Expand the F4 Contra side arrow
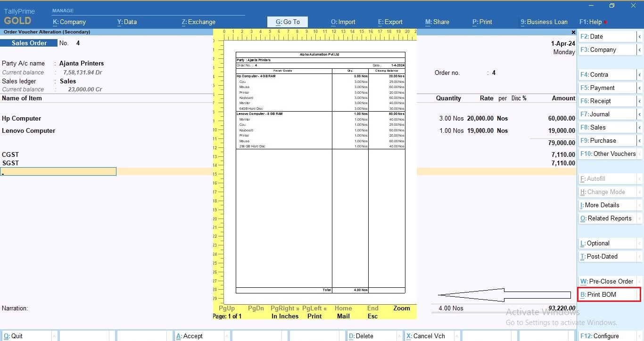Screen dimensions: 644x341 pyautogui.click(x=640, y=75)
